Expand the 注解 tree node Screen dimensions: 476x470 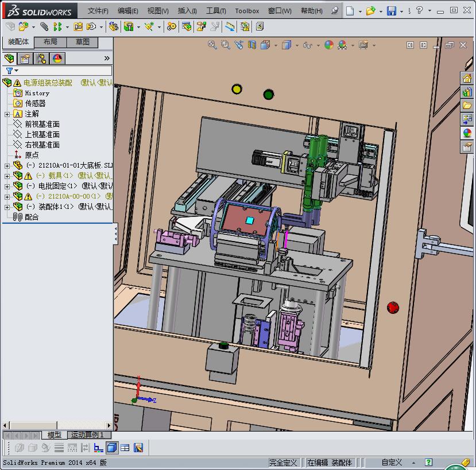coord(7,114)
